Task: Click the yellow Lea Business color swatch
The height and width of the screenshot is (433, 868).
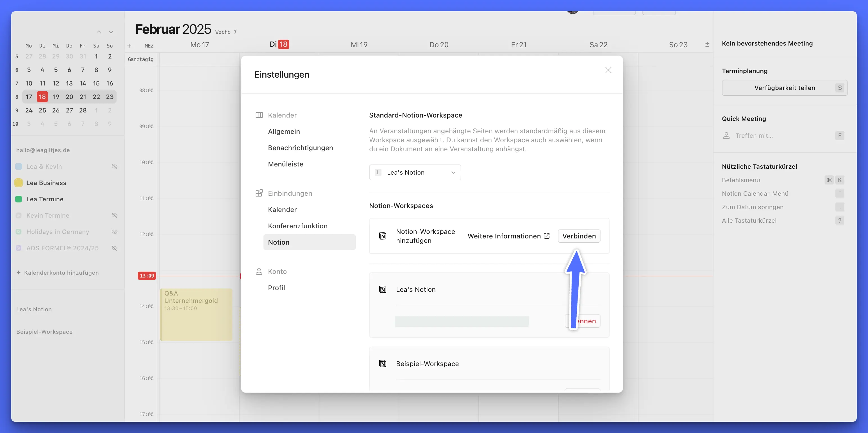Action: tap(19, 183)
